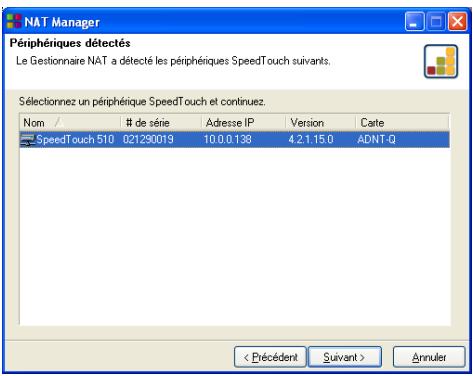Click the sort arrow in the Nom header

click(x=59, y=122)
